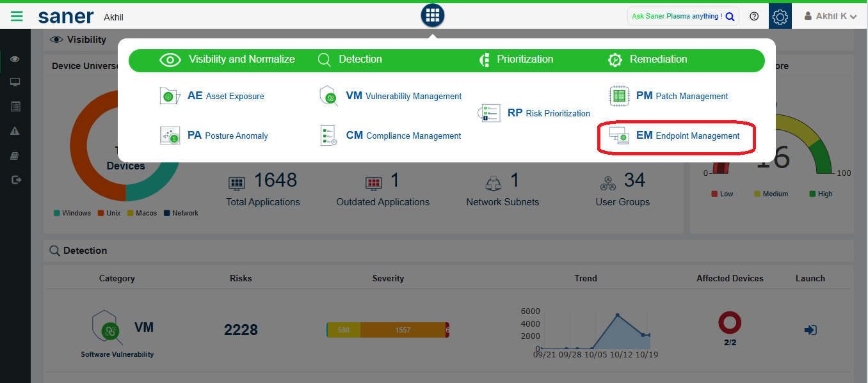
Task: Click the monitor icon in left sidebar
Action: 15,82
